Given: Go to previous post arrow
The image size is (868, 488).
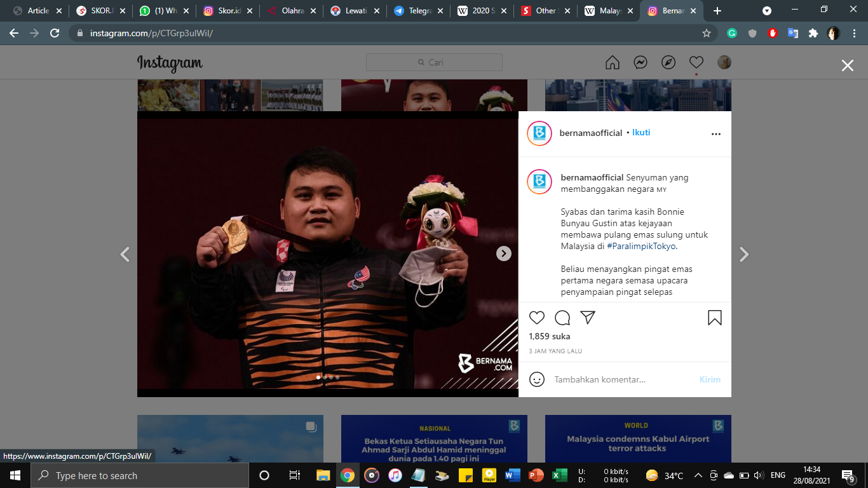Looking at the screenshot, I should [x=125, y=255].
